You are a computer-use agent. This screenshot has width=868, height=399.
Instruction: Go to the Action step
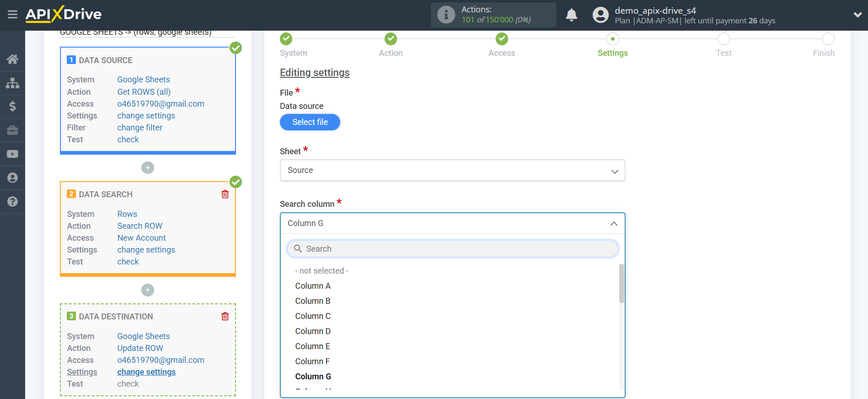(x=391, y=39)
